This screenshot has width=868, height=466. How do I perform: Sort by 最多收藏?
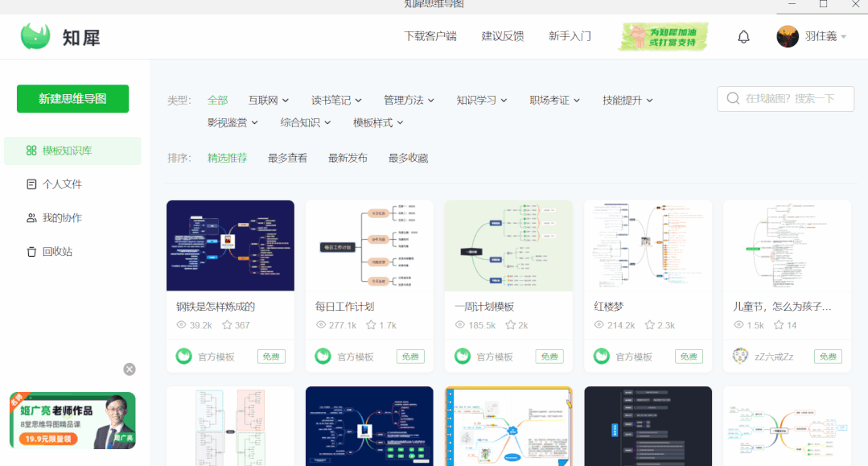tap(408, 158)
